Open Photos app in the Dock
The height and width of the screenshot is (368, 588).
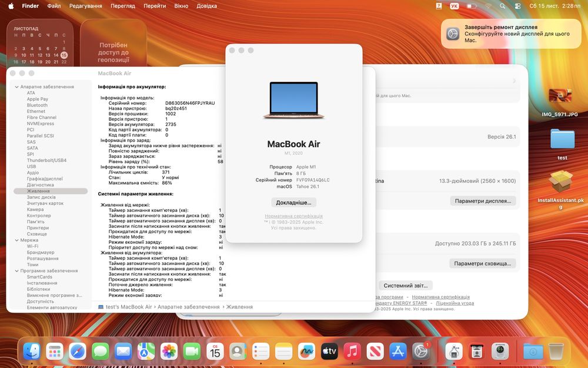coord(169,352)
